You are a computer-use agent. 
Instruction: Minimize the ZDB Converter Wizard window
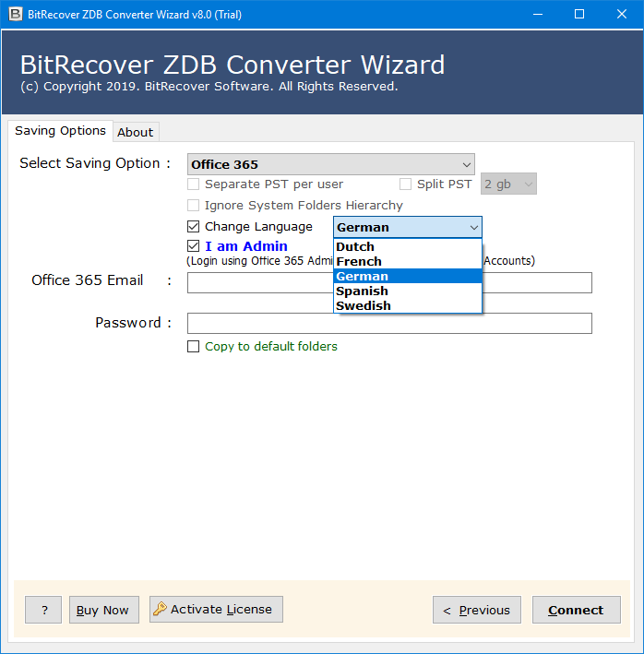[x=536, y=14]
